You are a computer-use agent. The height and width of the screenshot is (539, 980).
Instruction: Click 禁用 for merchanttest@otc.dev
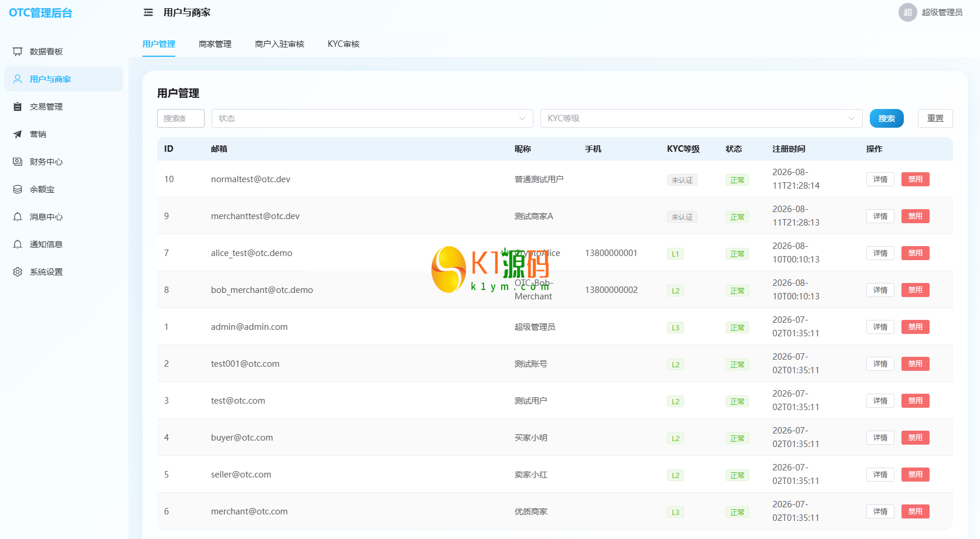(916, 216)
